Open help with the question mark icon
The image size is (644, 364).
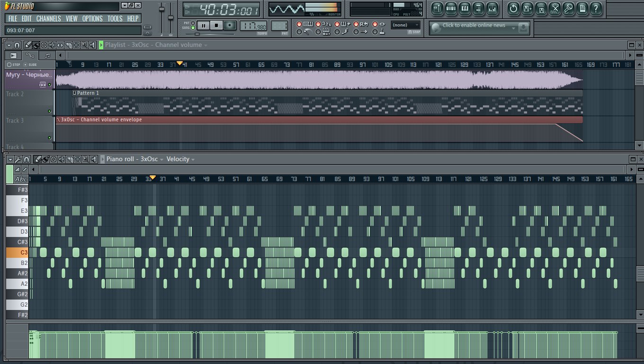(596, 8)
